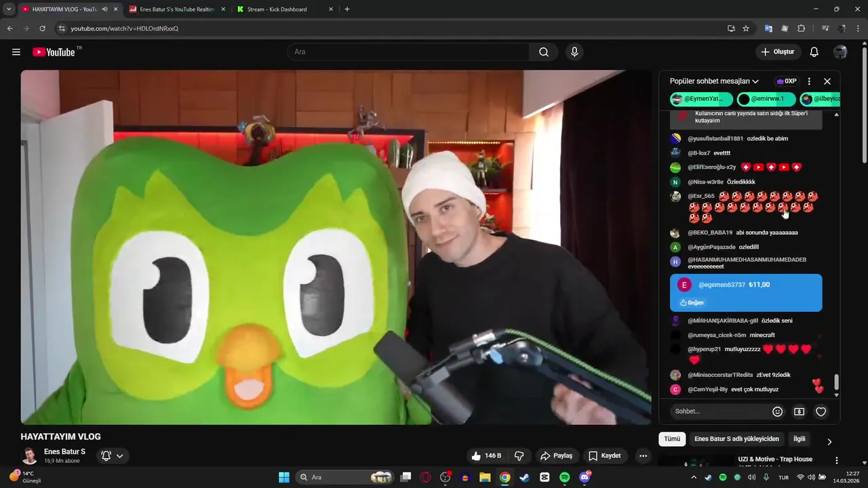The height and width of the screenshot is (488, 868).
Task: Click the search magnifier button
Action: click(544, 52)
